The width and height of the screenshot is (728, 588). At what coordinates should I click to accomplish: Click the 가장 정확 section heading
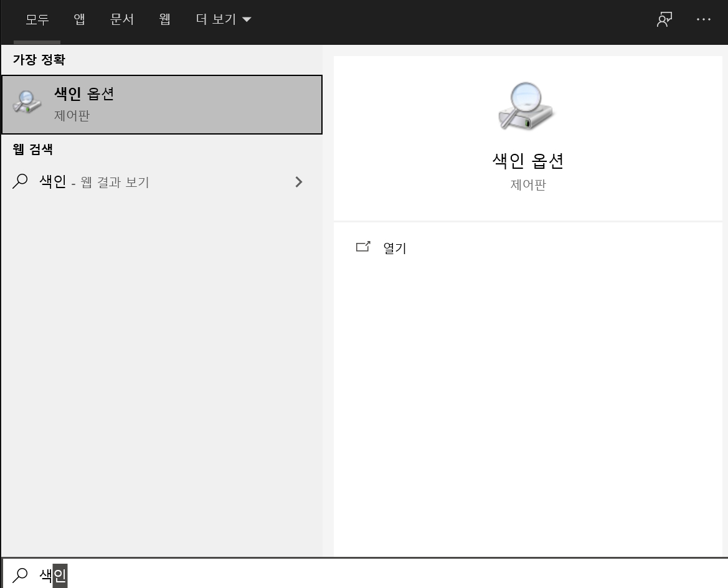pos(39,59)
